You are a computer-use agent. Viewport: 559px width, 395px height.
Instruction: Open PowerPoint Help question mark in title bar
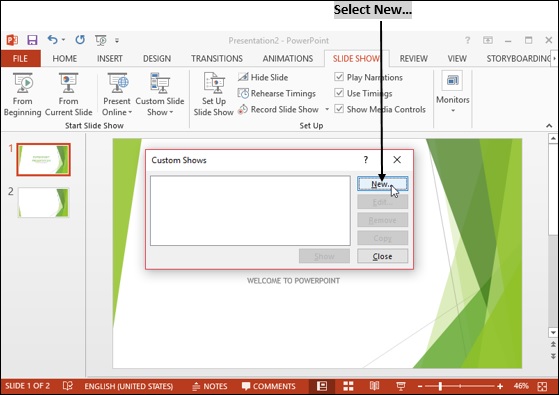click(x=467, y=40)
